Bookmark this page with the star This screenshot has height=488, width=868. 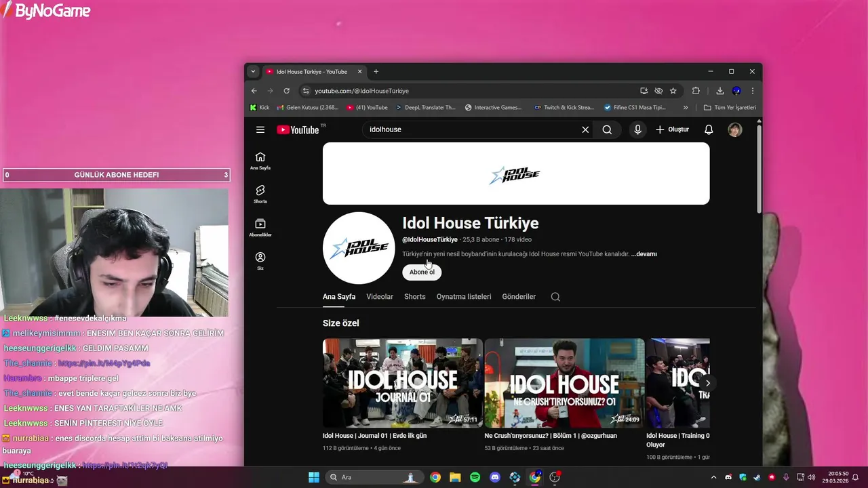673,91
